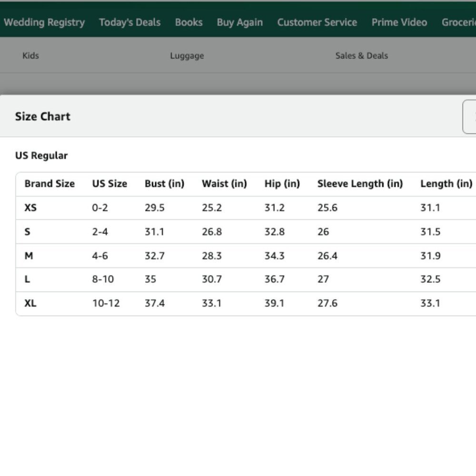Click the Brand Size column header
Screen dimensions: 476x476
pyautogui.click(x=50, y=184)
